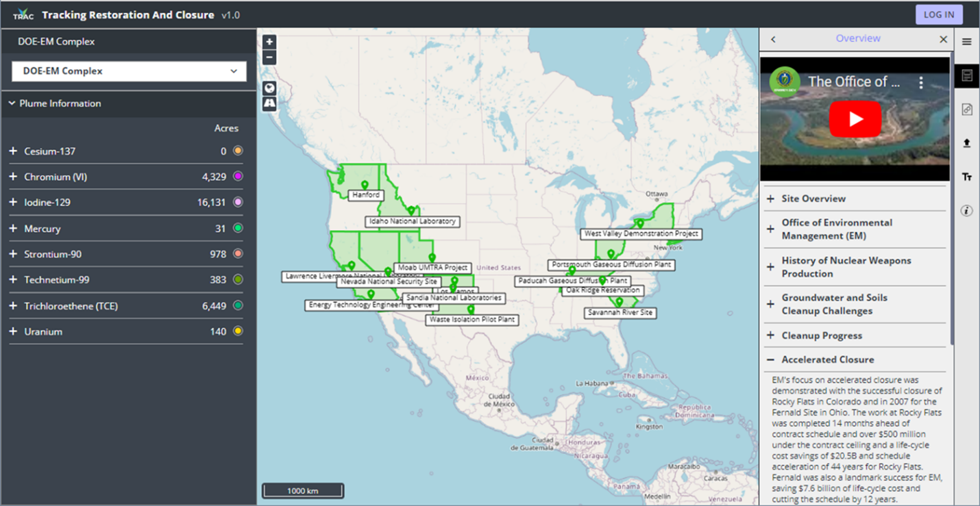The height and width of the screenshot is (506, 980).
Task: Toggle the Uranium yellow plume circle
Action: pos(238,331)
